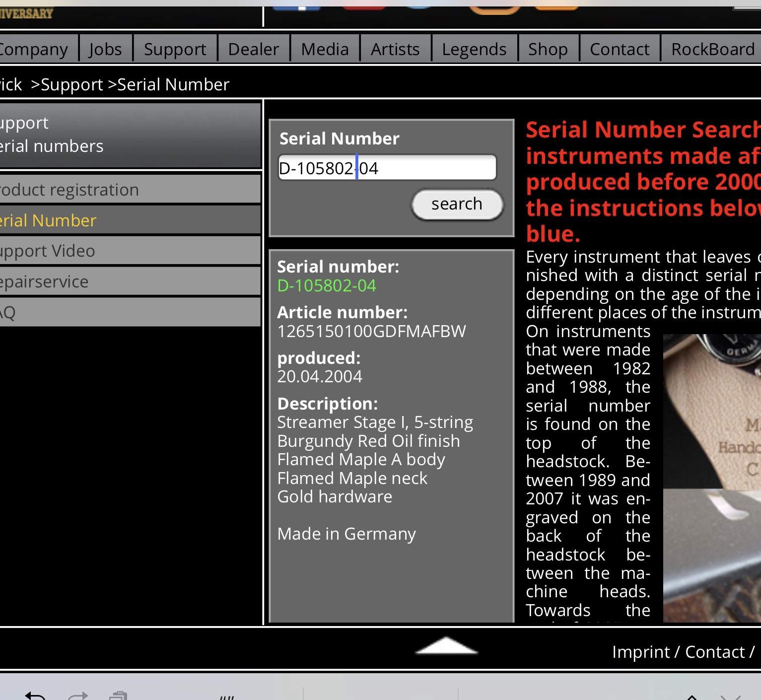Screen dimensions: 761x700
Task: Click the search button
Action: tap(457, 204)
